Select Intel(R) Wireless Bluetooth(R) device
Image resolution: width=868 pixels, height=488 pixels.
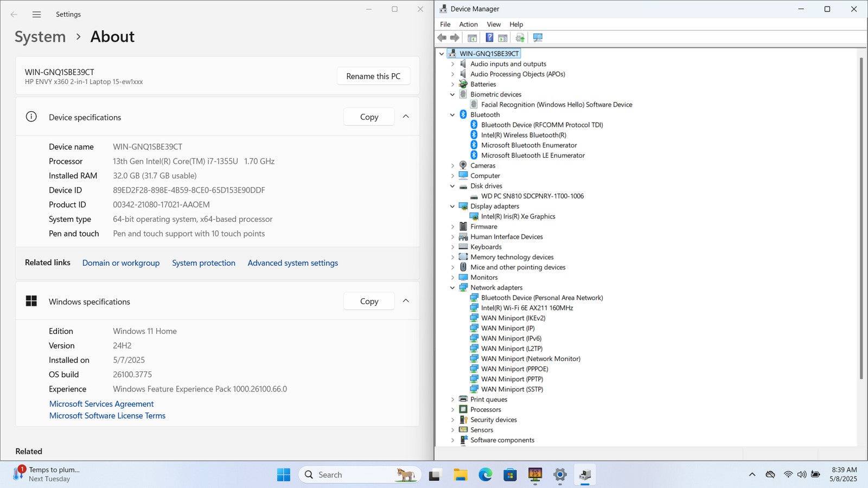[524, 135]
